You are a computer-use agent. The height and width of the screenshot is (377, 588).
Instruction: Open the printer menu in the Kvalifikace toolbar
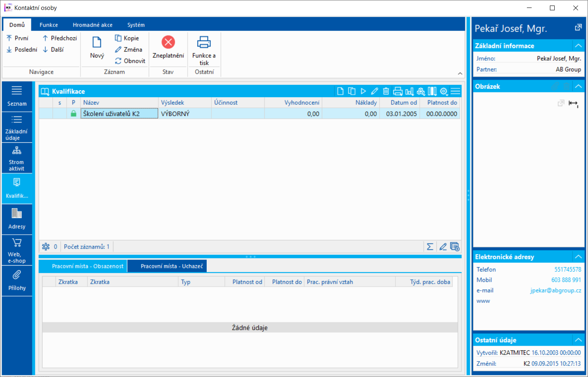click(398, 91)
